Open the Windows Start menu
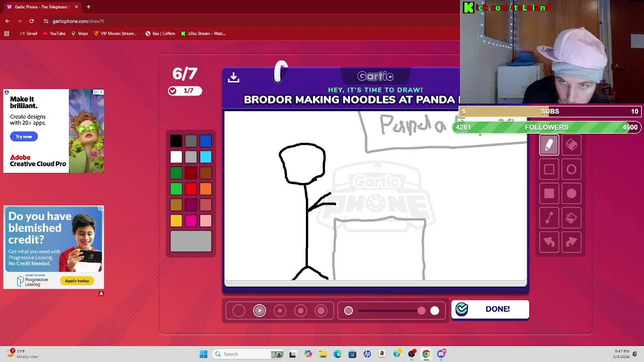This screenshot has height=362, width=644. [x=203, y=354]
